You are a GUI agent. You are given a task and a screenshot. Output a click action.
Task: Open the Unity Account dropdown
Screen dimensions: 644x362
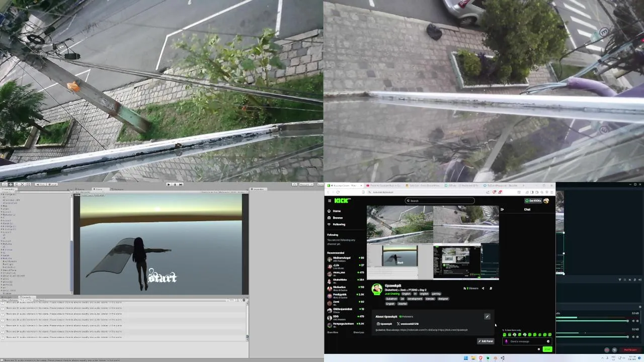306,185
